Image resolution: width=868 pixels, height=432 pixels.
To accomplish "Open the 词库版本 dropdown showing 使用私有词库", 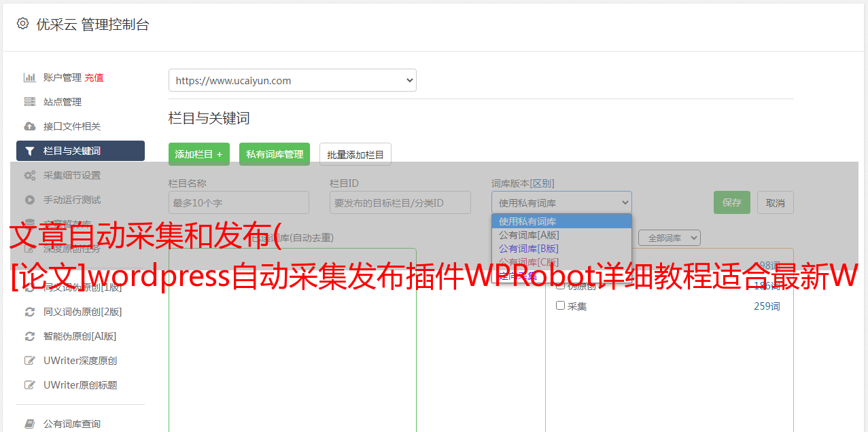I will 561,202.
